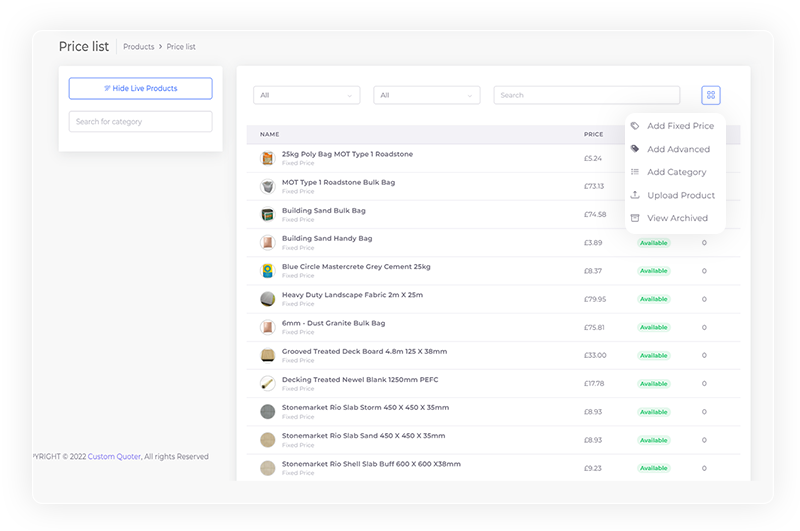
Task: Click Building Sand Bulk Bag thumbnail
Action: (267, 214)
